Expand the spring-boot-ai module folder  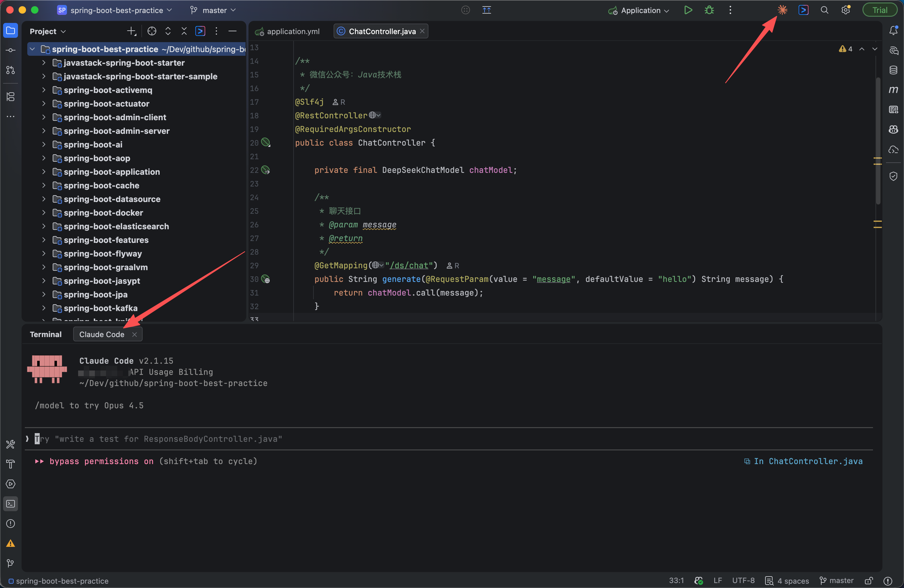pyautogui.click(x=44, y=145)
